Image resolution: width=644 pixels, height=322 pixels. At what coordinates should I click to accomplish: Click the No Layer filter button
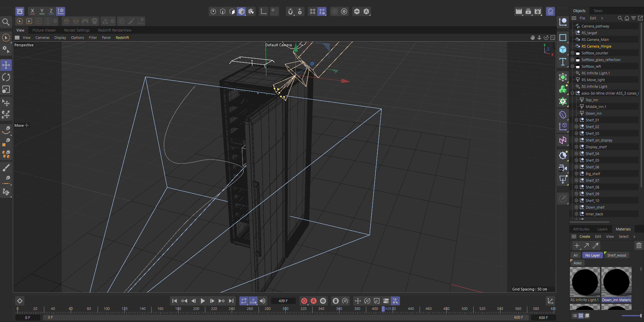(592, 255)
